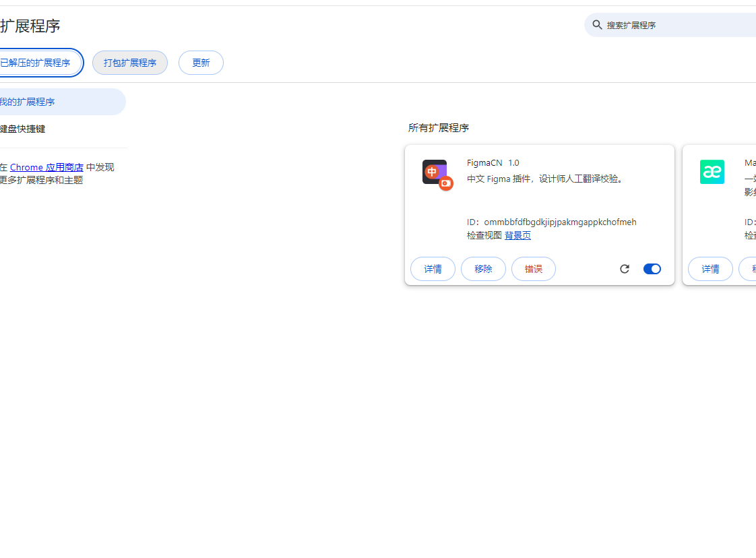Open the Chrome 应用商店 link
The image size is (756, 558).
pos(46,167)
